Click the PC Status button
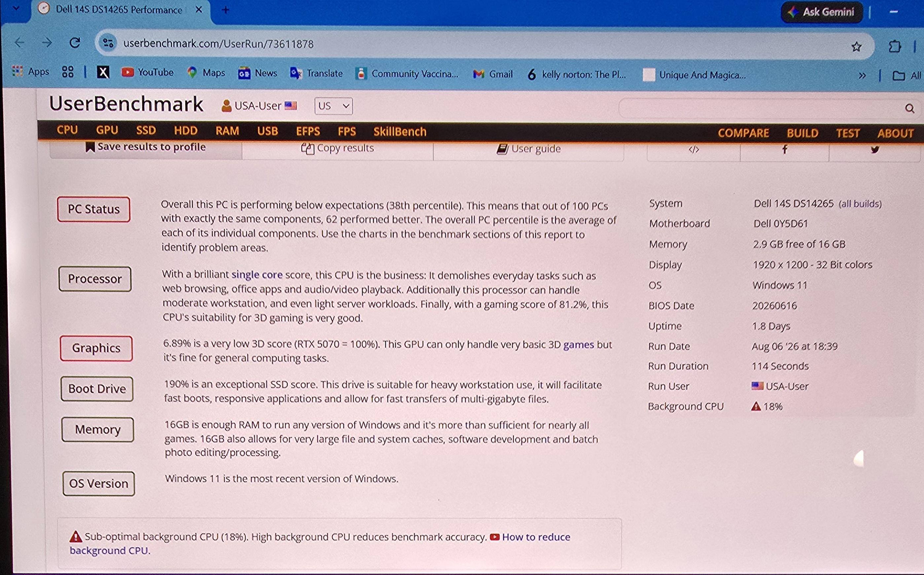Image resolution: width=924 pixels, height=575 pixels. click(x=93, y=209)
